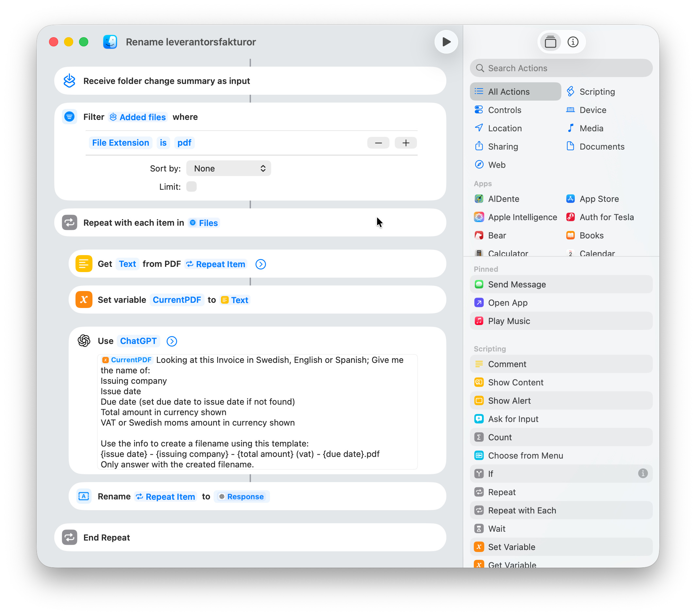Screen dimensions: 696x616
Task: Click the ChatGPT logo icon in the Use action
Action: tap(84, 341)
